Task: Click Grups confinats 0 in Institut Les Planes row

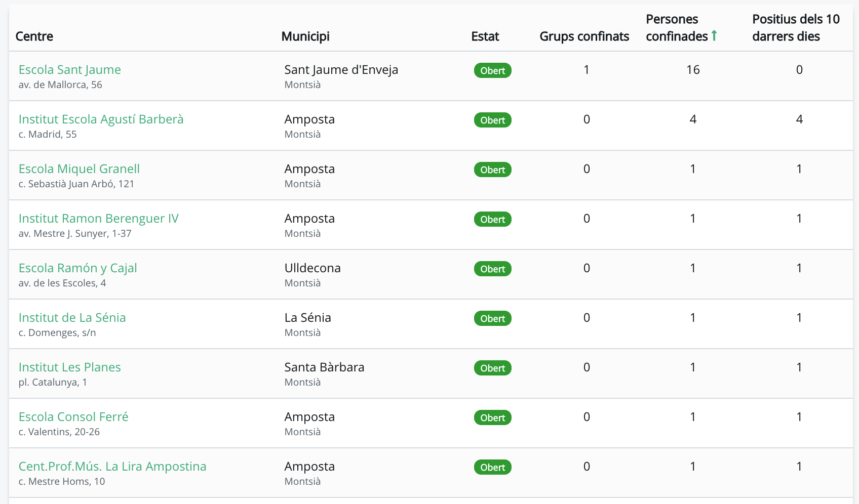Action: point(587,367)
